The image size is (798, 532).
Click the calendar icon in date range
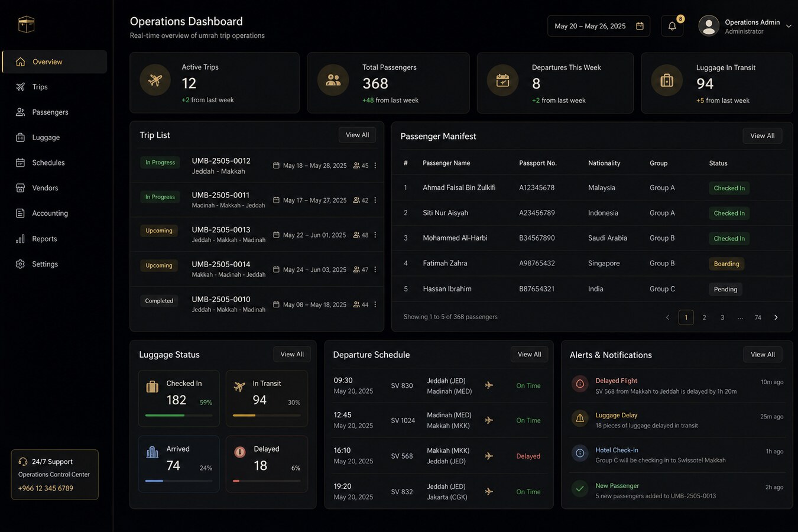click(x=640, y=26)
